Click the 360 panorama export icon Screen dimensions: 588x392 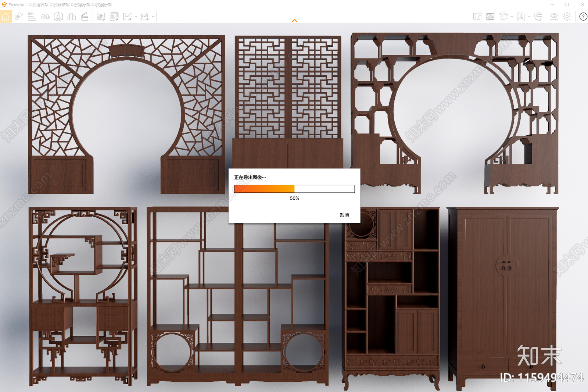[x=127, y=17]
